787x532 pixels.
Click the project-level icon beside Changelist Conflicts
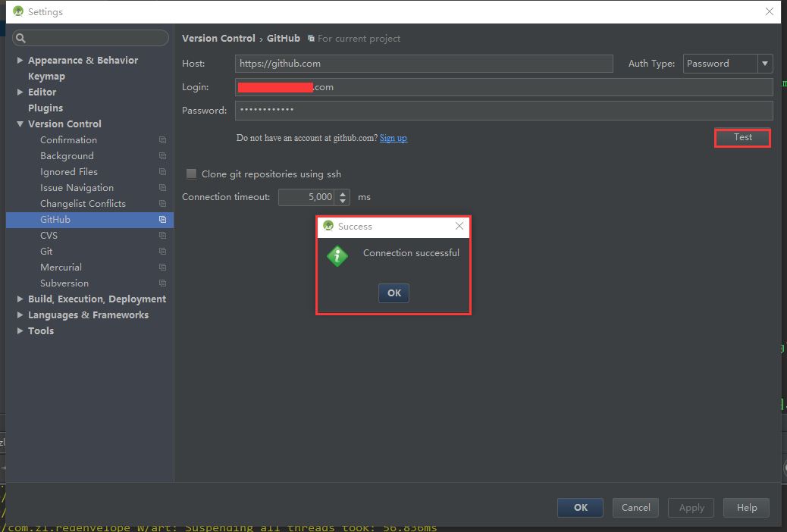pos(162,204)
